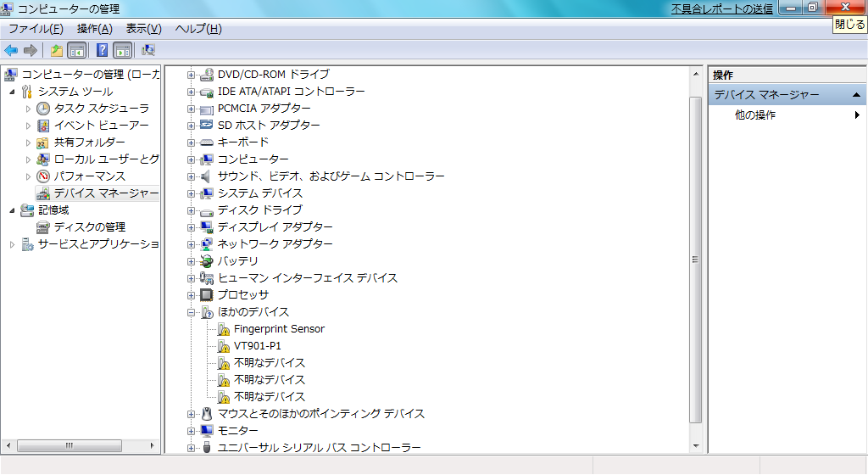Screen dimensions: 868x475
Task: Collapse デバイス マネージャー action pane header
Action: click(856, 95)
